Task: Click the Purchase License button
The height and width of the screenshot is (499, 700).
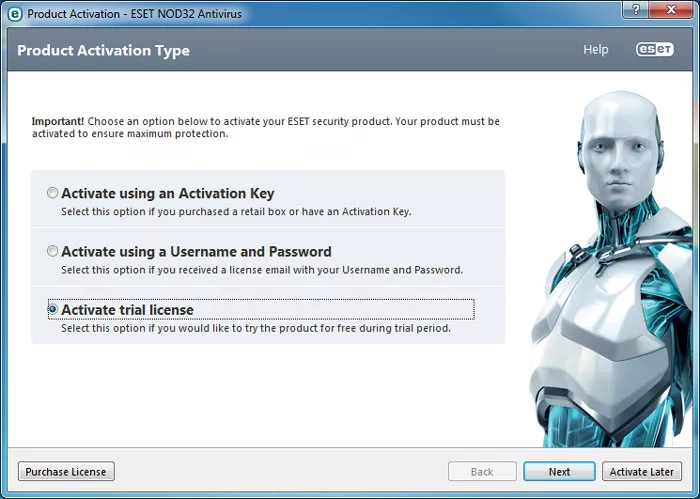Action: coord(66,471)
